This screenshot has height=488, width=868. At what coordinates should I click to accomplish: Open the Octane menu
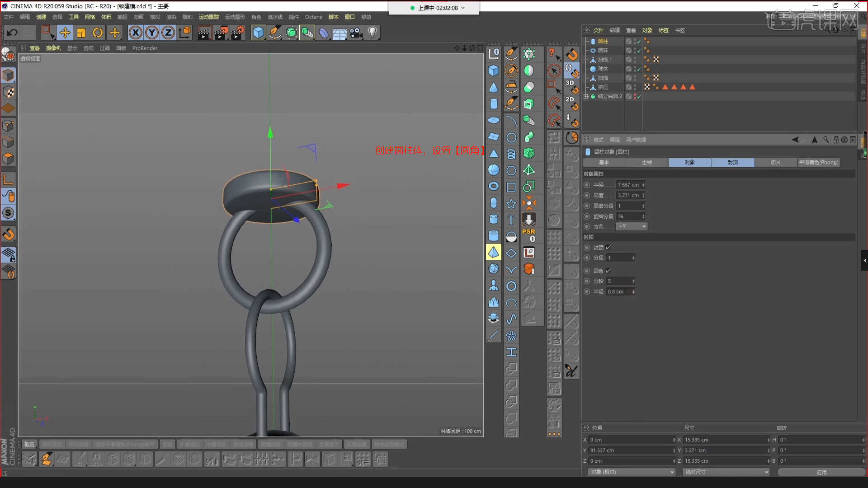314,17
